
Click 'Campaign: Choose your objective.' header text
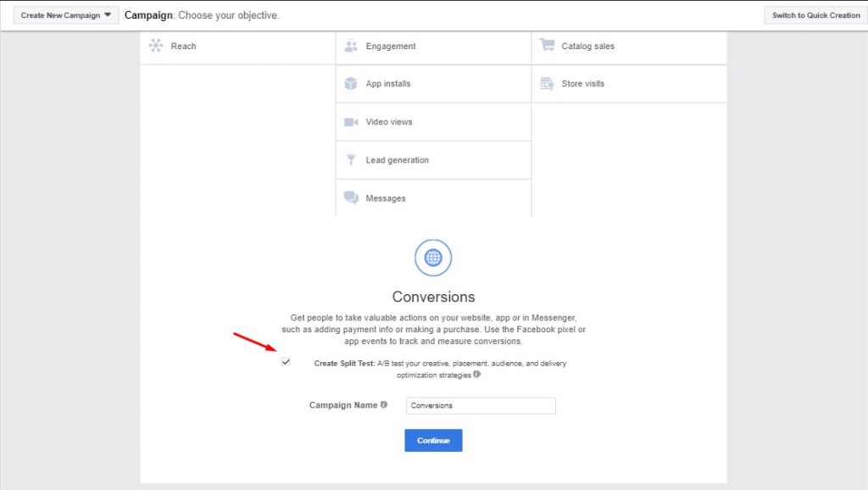tap(202, 15)
